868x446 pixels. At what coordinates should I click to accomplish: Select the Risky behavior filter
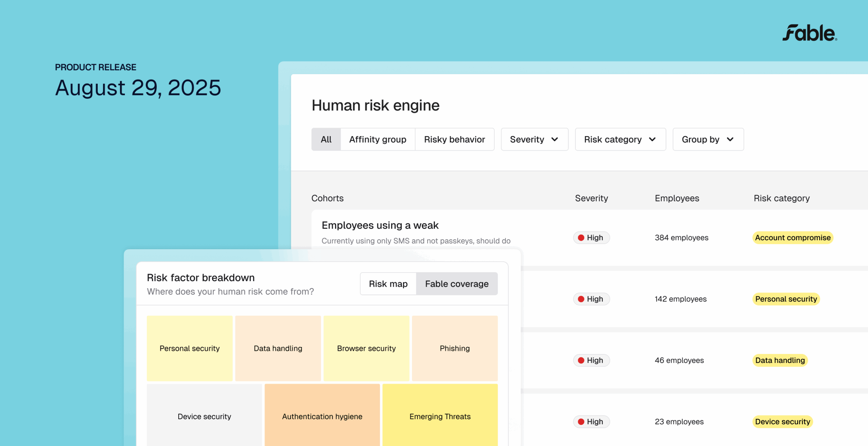coord(455,139)
